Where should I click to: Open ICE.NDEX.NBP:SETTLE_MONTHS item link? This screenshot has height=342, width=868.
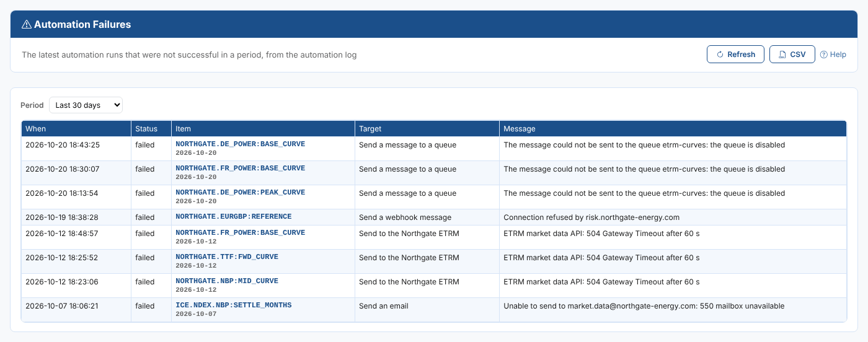(233, 305)
